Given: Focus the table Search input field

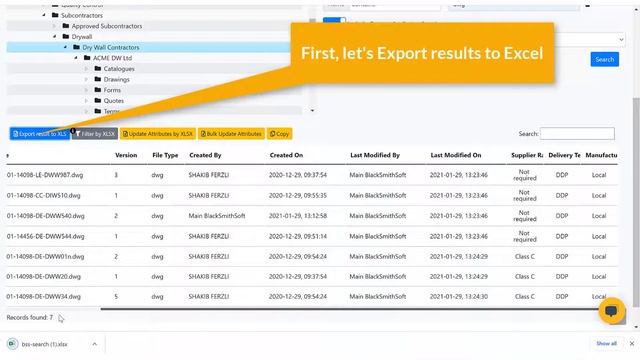Looking at the screenshot, I should tap(577, 133).
